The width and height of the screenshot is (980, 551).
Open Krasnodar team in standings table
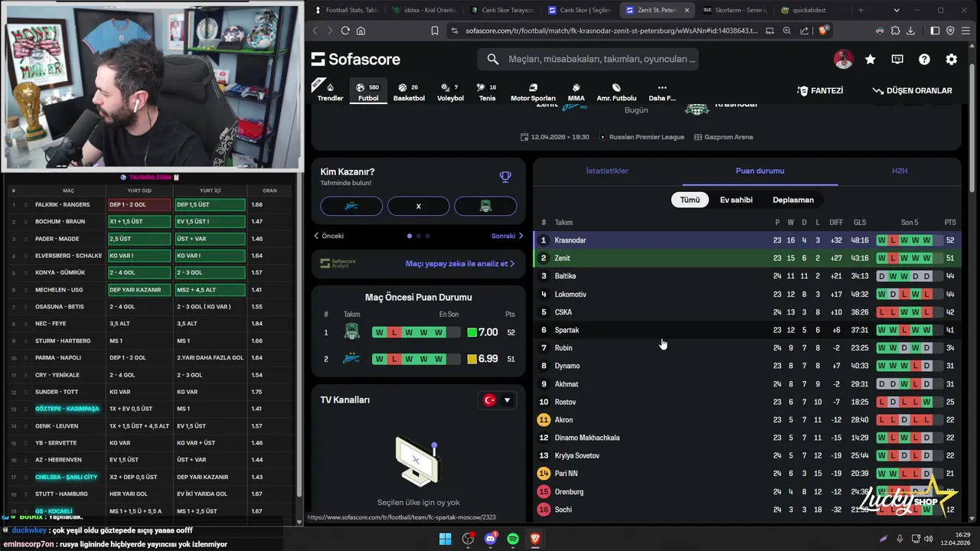click(570, 240)
